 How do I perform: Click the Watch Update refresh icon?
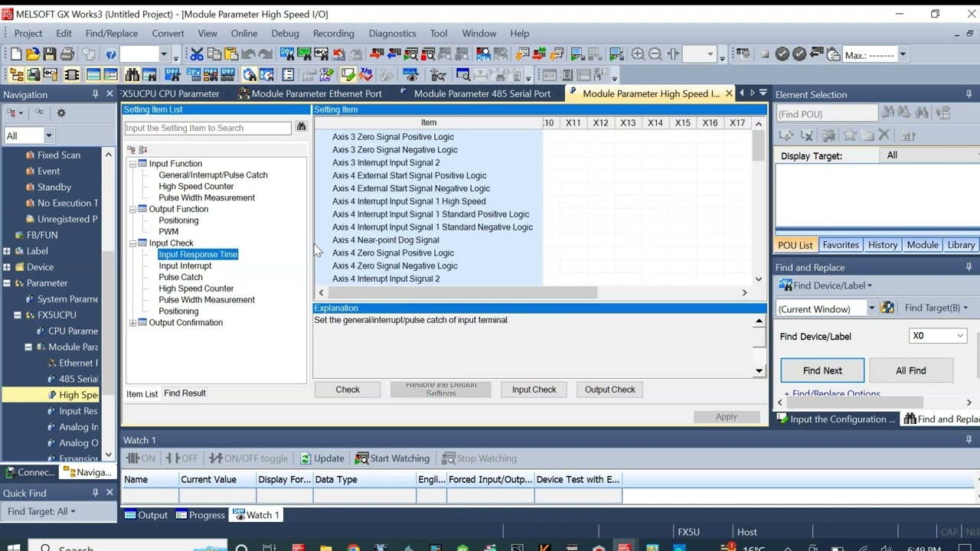[322, 458]
